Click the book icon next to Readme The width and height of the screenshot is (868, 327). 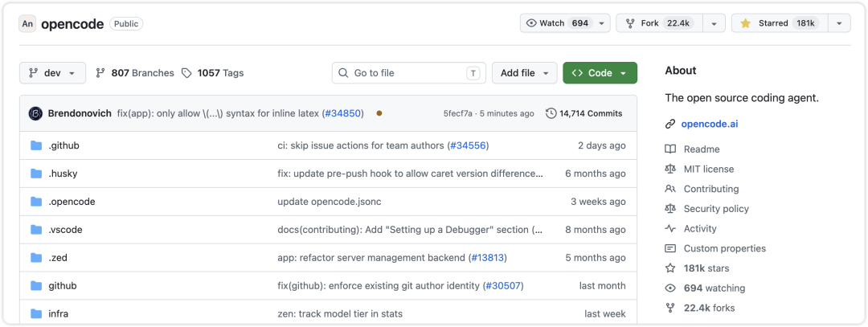coord(670,149)
